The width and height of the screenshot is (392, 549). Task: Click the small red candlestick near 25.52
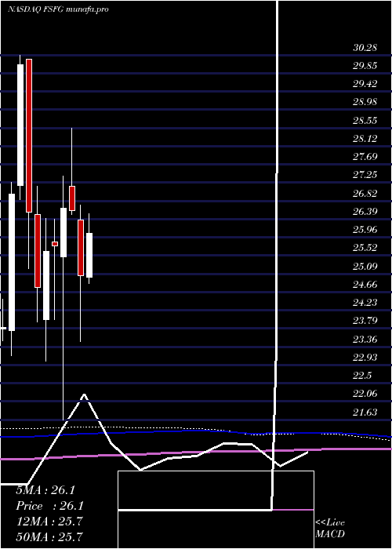tap(55, 244)
